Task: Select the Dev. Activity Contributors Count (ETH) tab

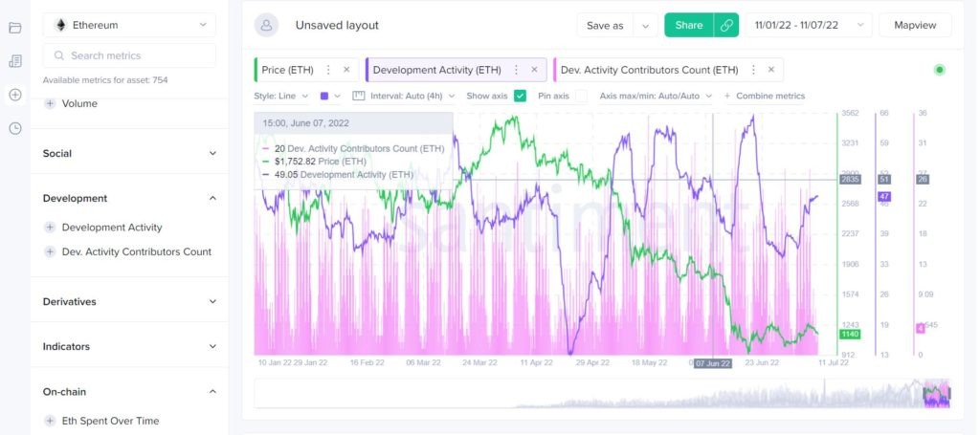Action: [649, 70]
